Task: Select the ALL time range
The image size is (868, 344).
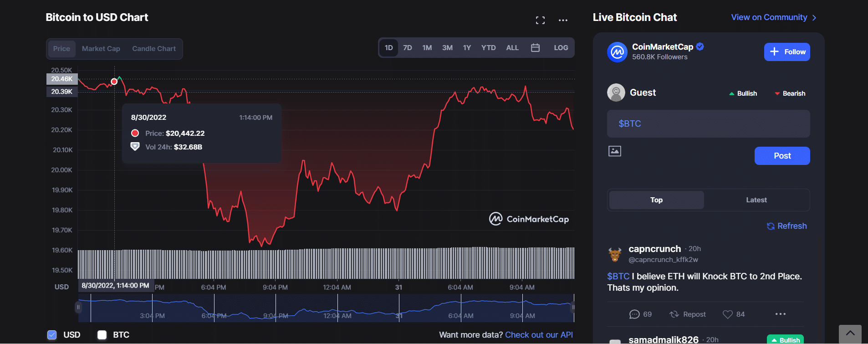Action: point(512,48)
